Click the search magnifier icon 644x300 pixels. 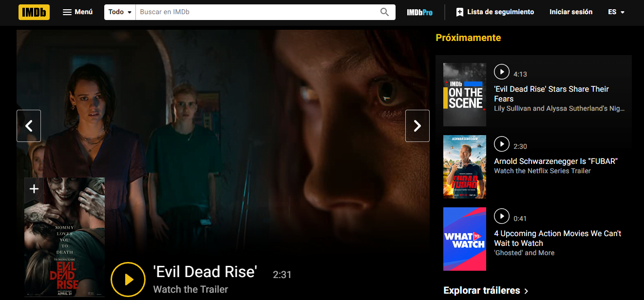pyautogui.click(x=384, y=12)
